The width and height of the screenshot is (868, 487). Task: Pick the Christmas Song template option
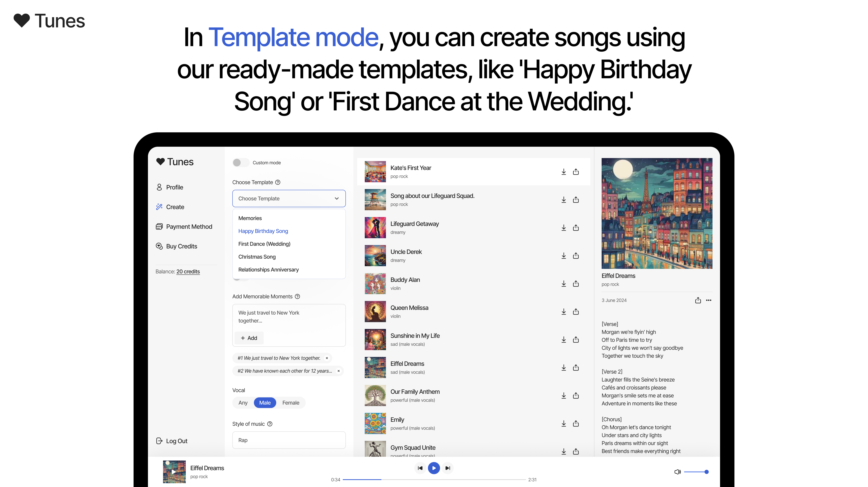[257, 257]
